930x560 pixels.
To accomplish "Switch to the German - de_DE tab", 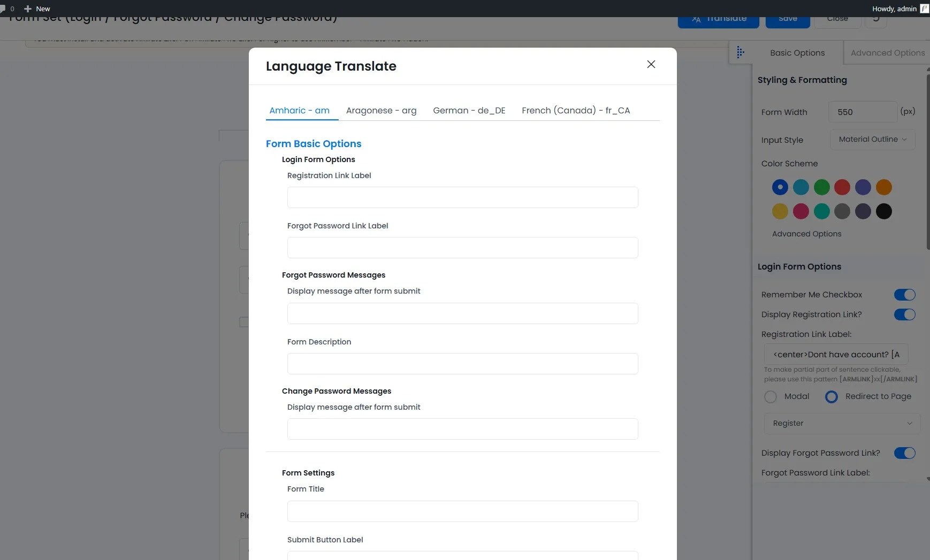I will pos(469,110).
